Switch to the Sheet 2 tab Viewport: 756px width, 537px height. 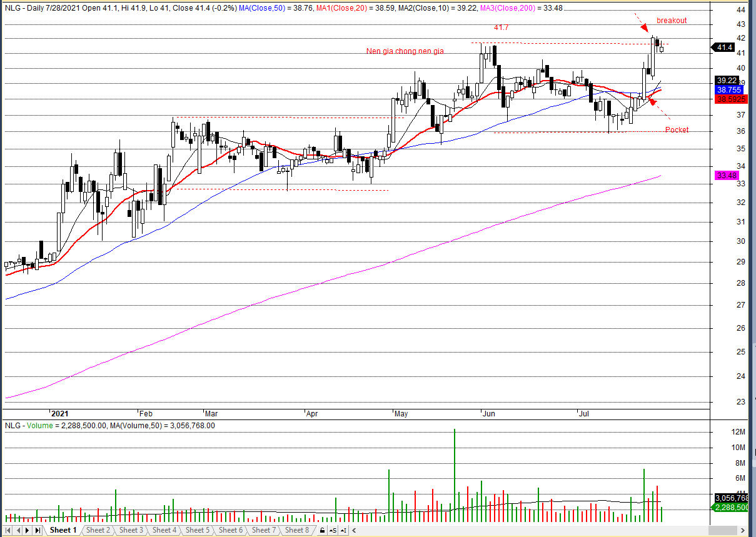point(98,530)
